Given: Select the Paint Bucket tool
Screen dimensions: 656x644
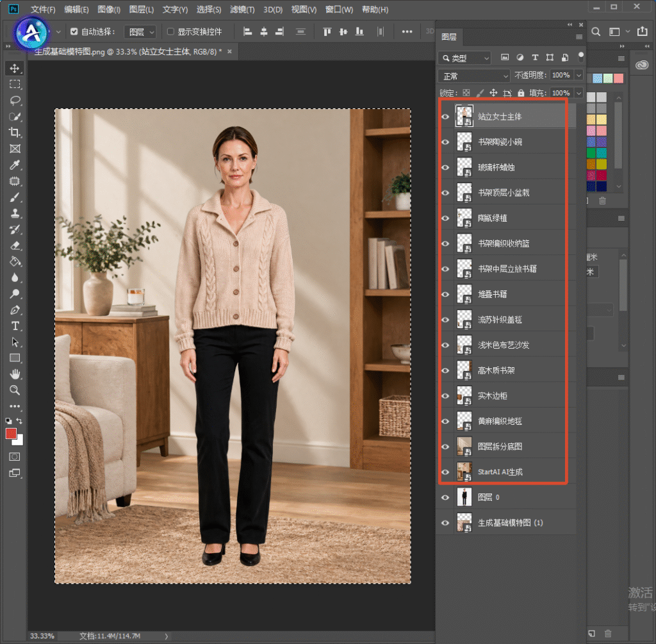Looking at the screenshot, I should click(15, 261).
